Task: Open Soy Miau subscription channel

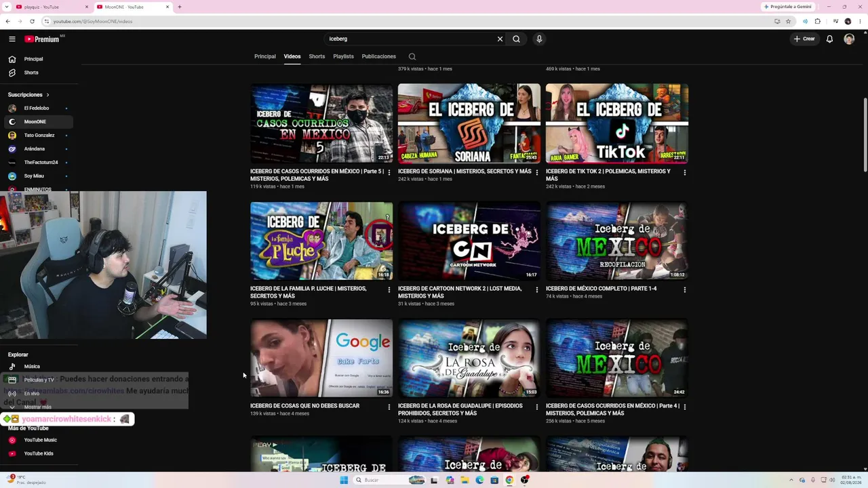Action: click(x=39, y=176)
